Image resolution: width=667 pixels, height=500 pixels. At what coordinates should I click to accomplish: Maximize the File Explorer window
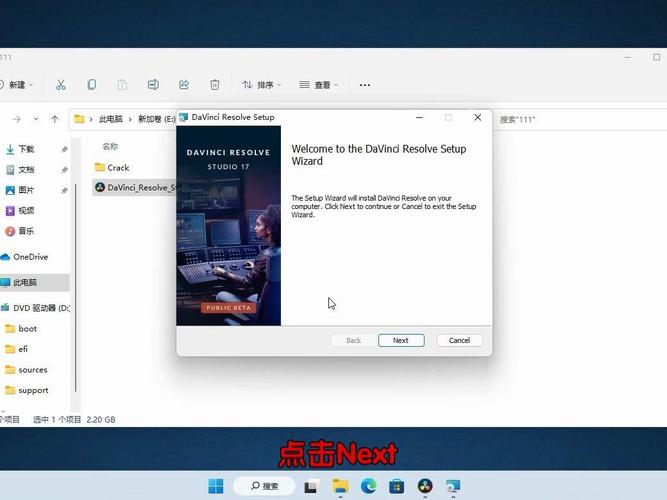point(657,57)
